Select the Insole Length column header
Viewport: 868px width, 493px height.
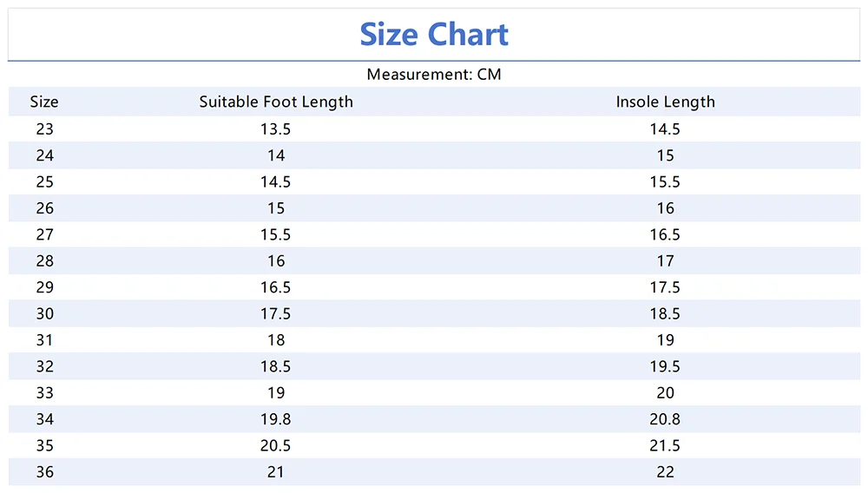[665, 102]
